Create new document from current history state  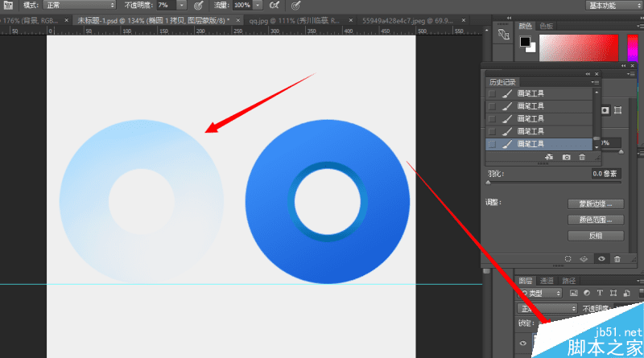click(548, 156)
